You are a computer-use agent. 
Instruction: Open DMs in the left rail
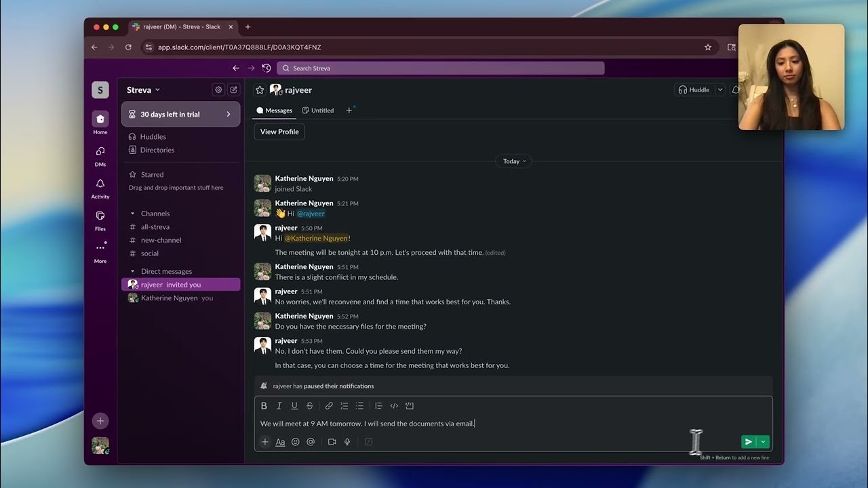pos(100,155)
